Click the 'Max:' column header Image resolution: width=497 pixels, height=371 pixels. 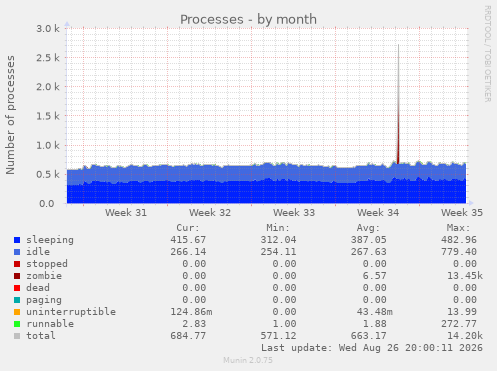tap(458, 228)
